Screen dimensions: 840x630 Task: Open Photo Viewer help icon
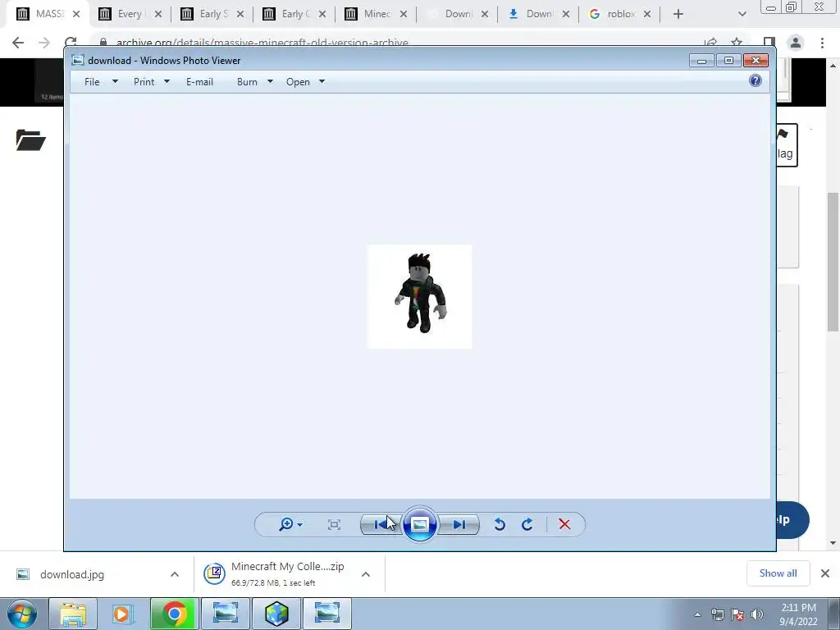(756, 81)
